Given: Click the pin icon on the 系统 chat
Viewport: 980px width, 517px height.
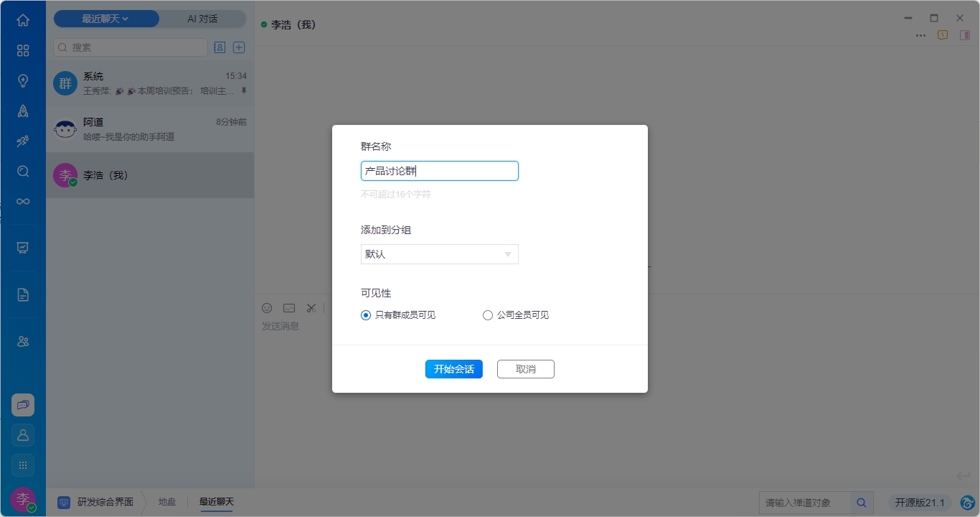Looking at the screenshot, I should coord(243,91).
